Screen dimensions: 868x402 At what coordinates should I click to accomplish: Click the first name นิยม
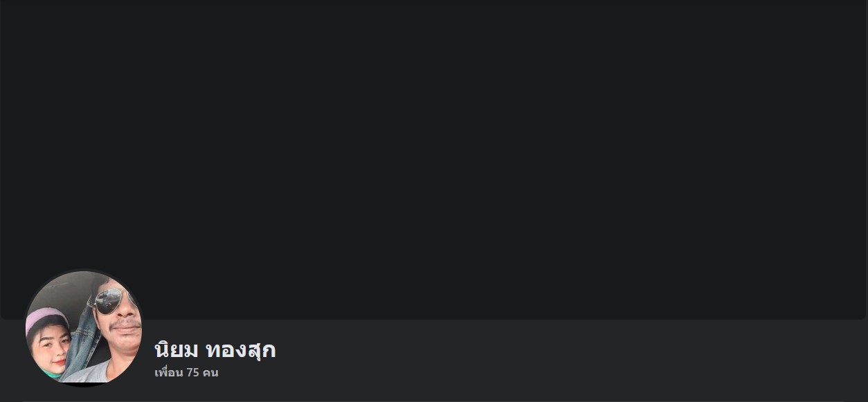coord(177,350)
